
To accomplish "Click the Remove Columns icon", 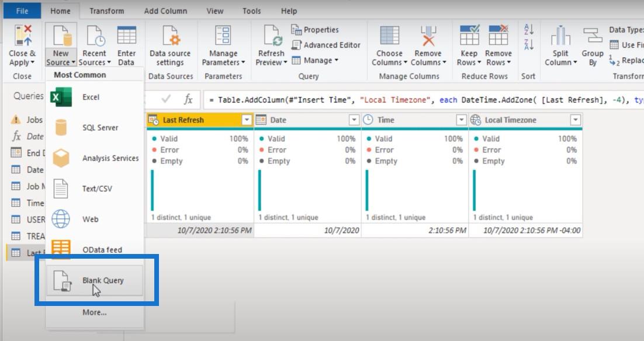I will click(x=428, y=35).
